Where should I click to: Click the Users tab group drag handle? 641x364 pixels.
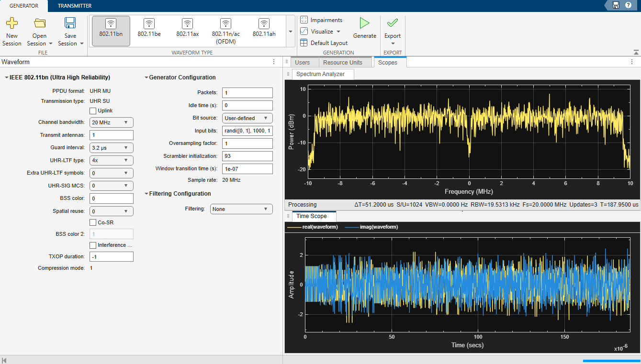pyautogui.click(x=286, y=62)
